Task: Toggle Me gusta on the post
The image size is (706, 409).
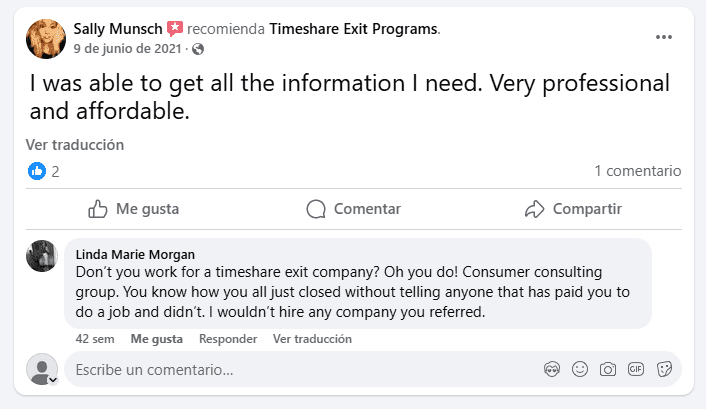Action: point(134,209)
